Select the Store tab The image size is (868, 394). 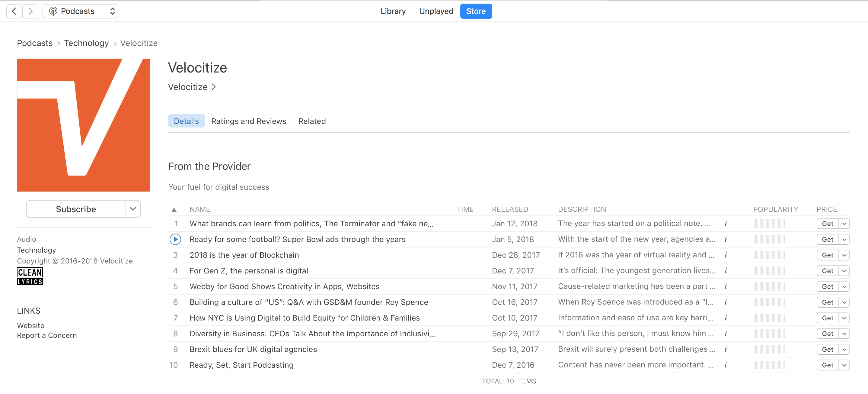[x=476, y=11]
